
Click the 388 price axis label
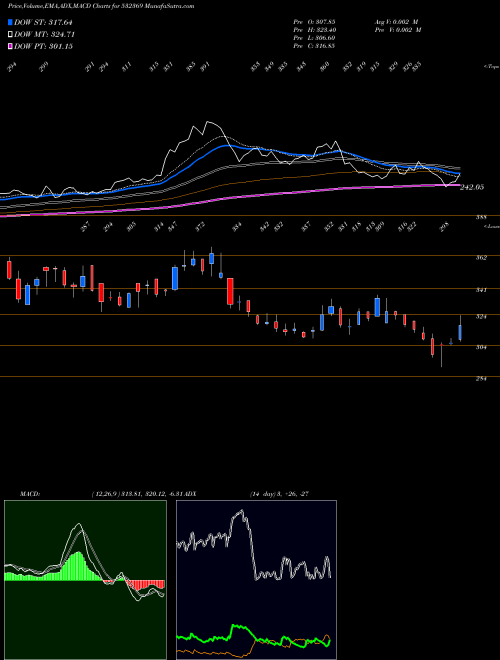pos(481,217)
